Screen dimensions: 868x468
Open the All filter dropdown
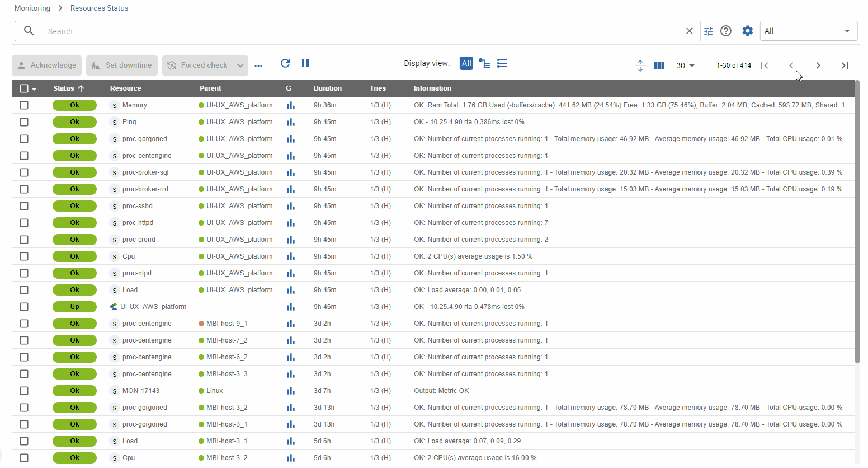point(808,31)
